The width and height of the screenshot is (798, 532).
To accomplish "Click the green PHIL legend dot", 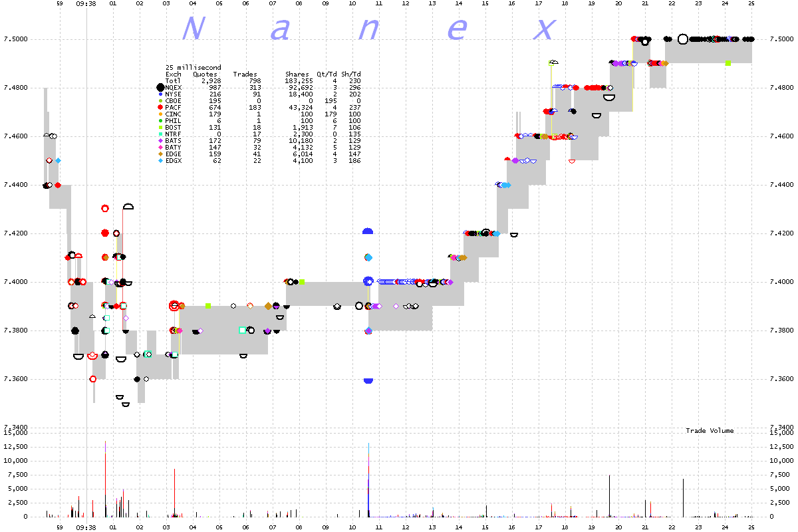I will [160, 121].
